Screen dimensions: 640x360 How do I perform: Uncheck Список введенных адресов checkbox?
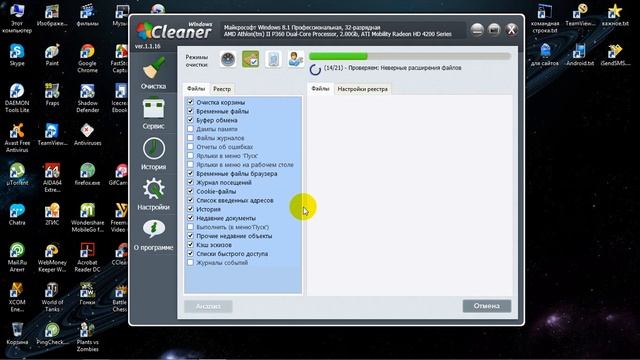[191, 200]
